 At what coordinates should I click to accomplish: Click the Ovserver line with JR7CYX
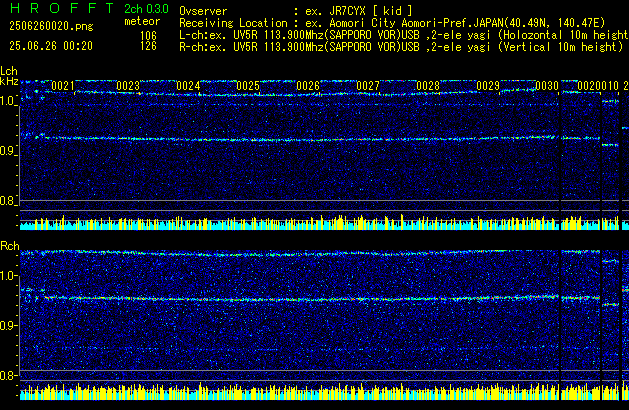(296, 11)
